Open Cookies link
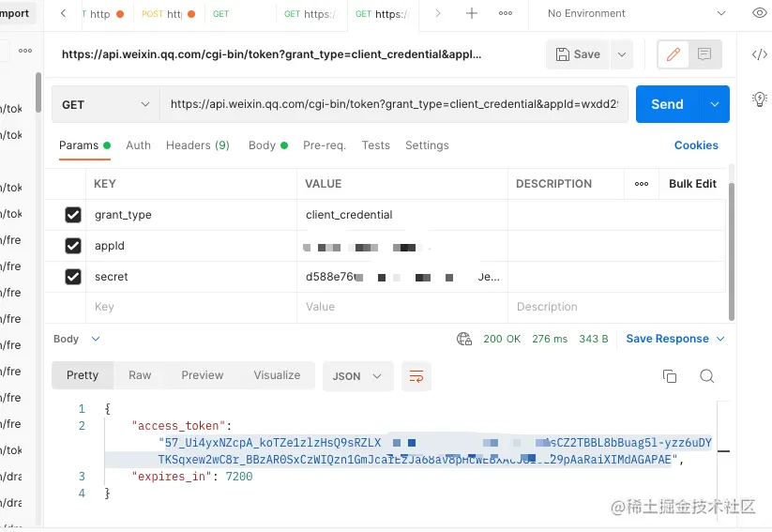This screenshot has width=772, height=532. click(x=696, y=145)
